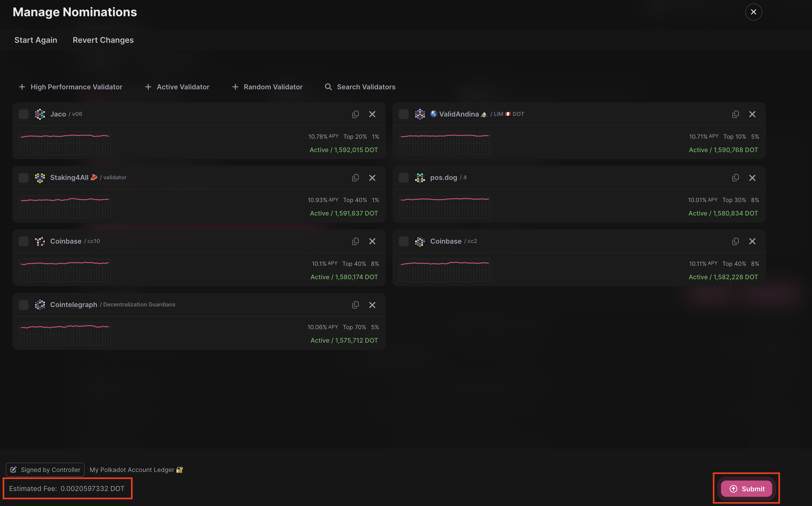Remove Staking4All validator with X icon

coord(372,178)
